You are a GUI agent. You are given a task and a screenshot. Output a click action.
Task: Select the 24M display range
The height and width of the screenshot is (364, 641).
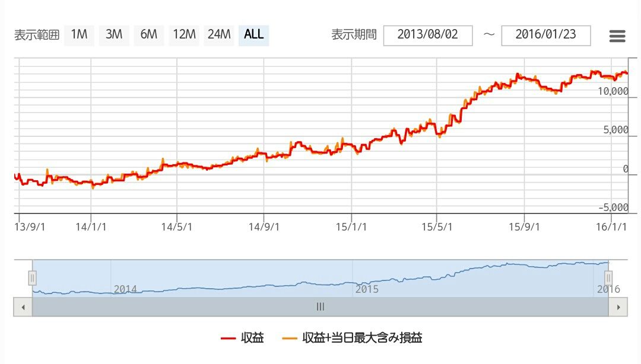point(218,34)
